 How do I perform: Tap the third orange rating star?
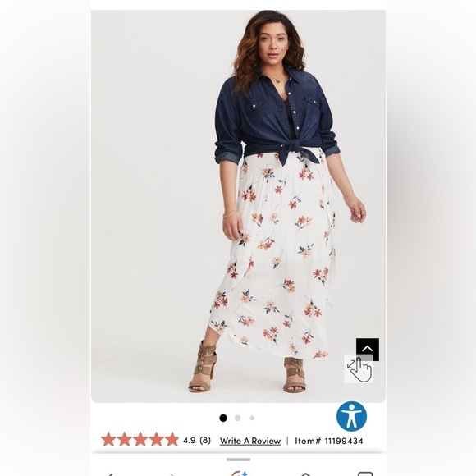click(140, 439)
